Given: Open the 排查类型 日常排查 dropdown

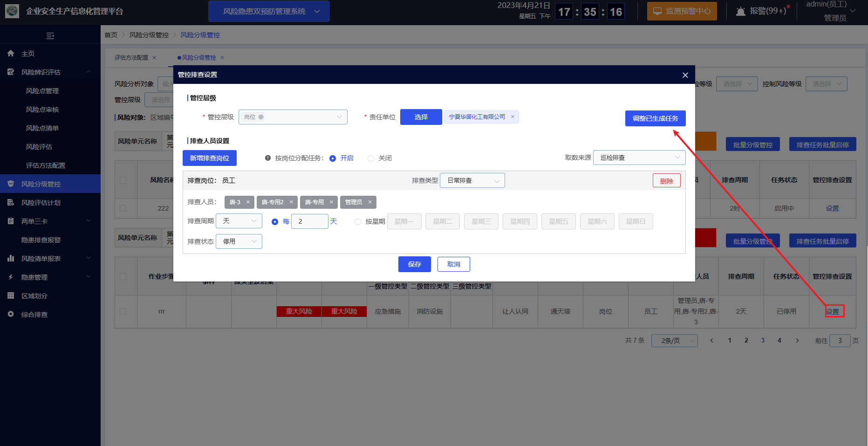Looking at the screenshot, I should [x=472, y=180].
